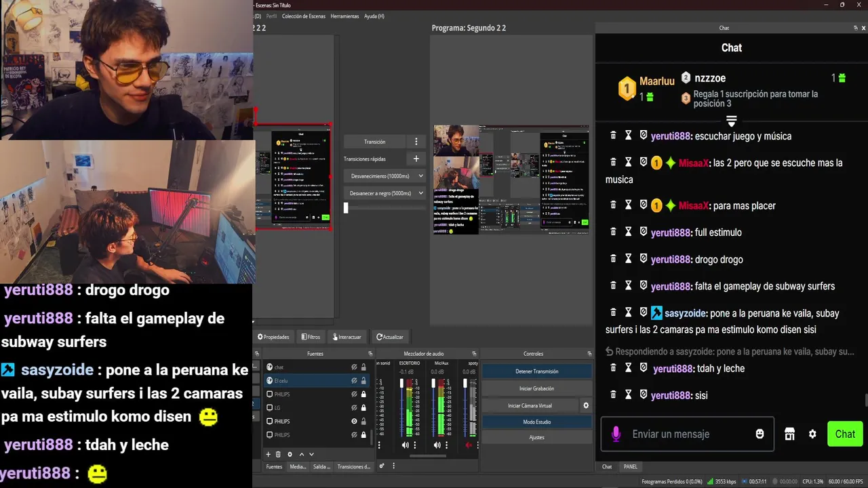The height and width of the screenshot is (488, 868).
Task: Toggle Modo Estudio button
Action: (x=536, y=422)
